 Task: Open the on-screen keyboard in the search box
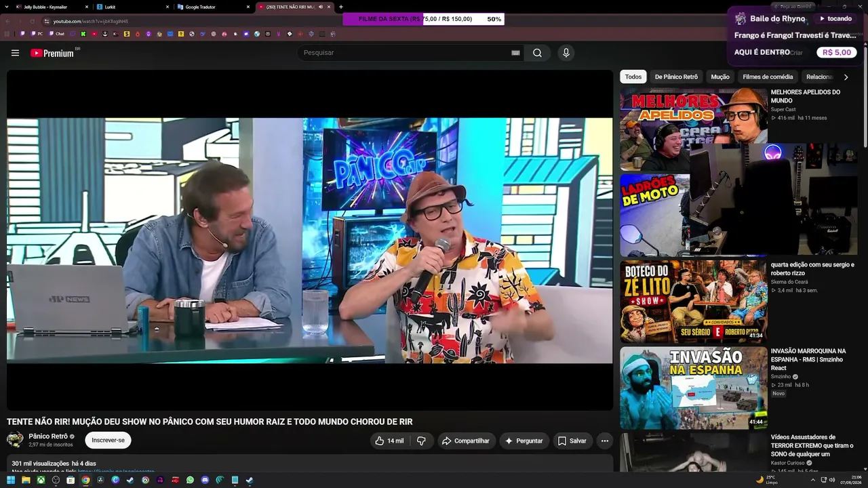pos(515,53)
